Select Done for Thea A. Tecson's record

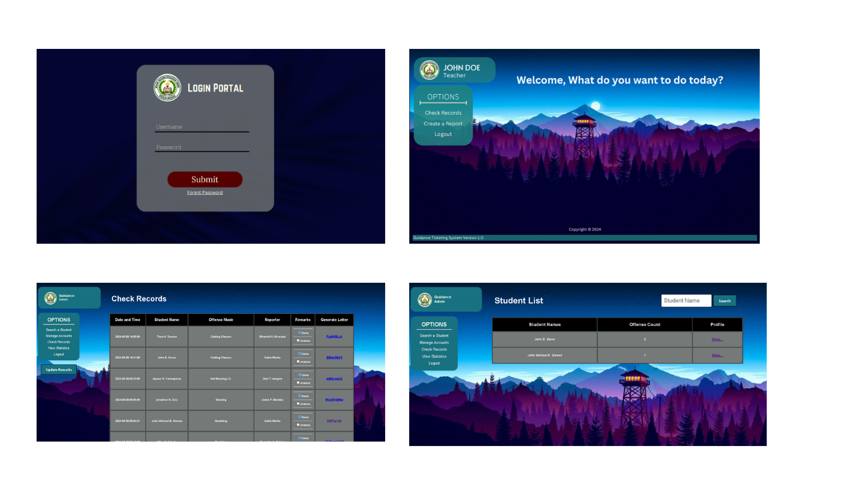coord(299,332)
